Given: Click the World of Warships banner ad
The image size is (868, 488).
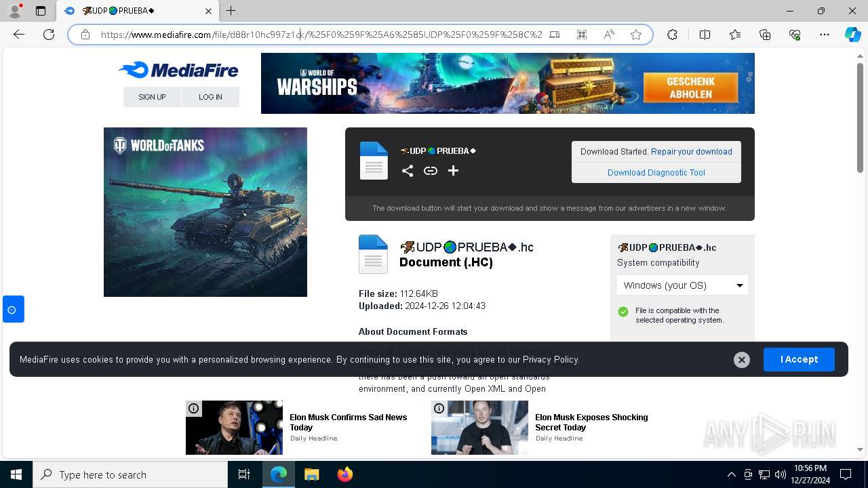Looking at the screenshot, I should click(x=508, y=83).
